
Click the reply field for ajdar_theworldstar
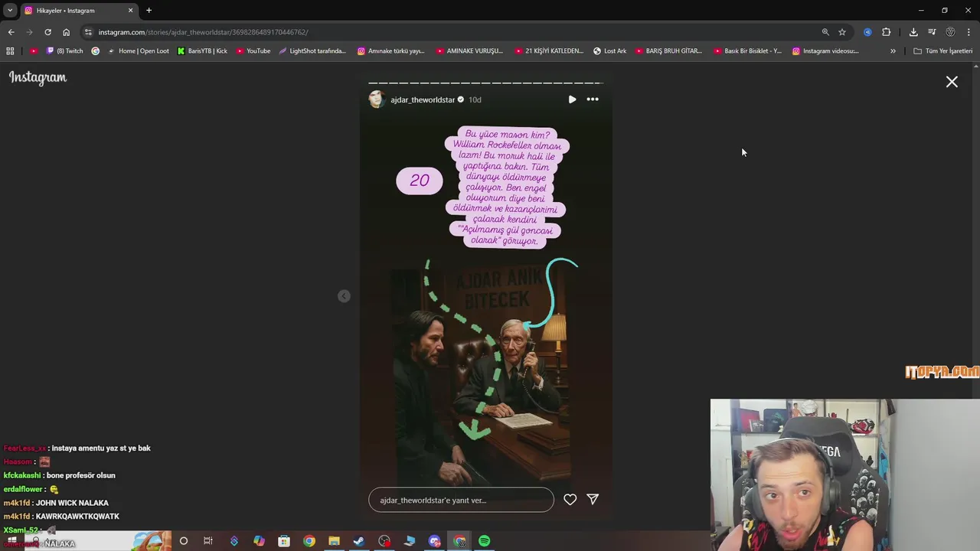[x=461, y=500]
